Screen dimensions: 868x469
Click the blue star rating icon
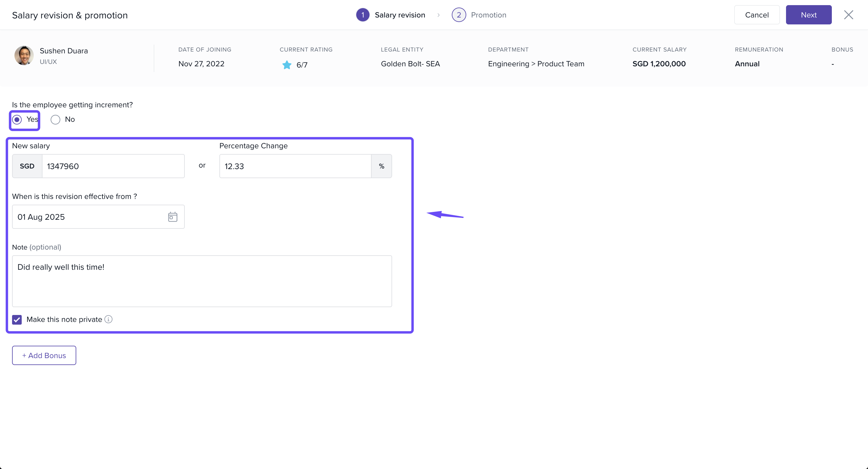click(x=287, y=65)
